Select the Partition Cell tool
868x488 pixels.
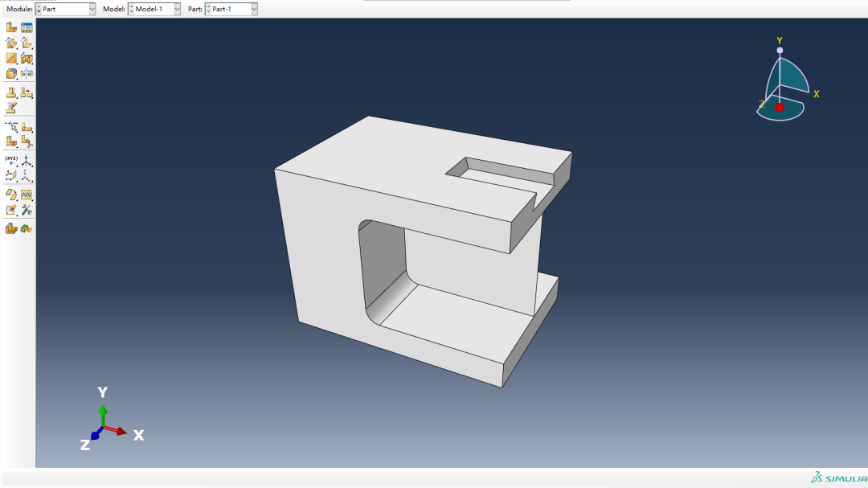click(11, 141)
